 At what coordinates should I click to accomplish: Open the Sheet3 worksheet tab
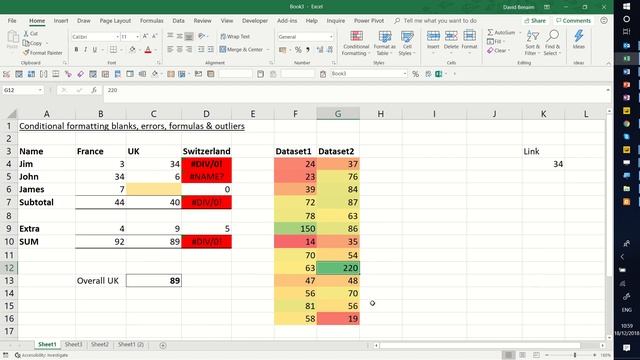click(x=73, y=344)
